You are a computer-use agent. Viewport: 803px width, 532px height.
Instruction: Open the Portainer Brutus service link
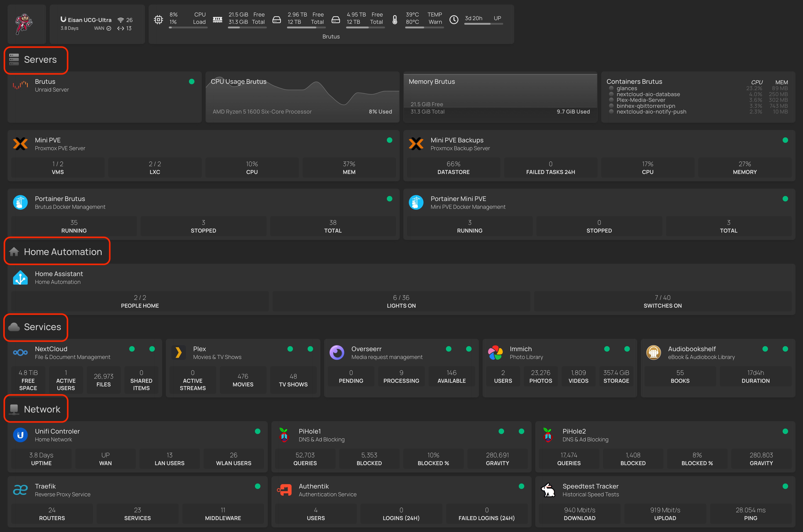pos(60,199)
